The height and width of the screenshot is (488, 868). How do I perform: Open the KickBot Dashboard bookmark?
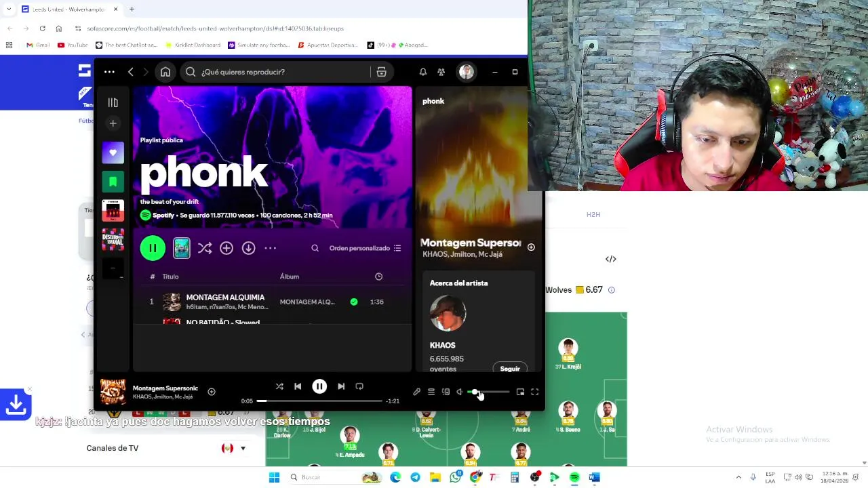click(x=193, y=45)
